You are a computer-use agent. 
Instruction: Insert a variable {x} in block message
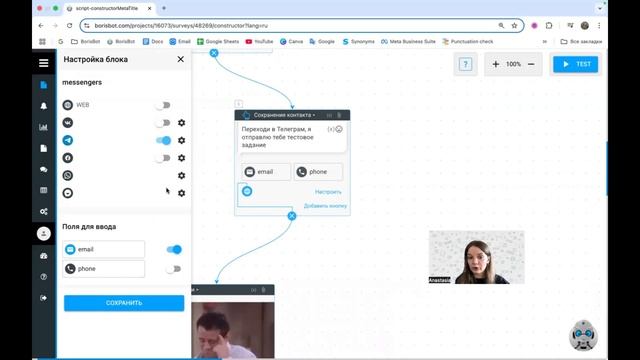click(331, 129)
